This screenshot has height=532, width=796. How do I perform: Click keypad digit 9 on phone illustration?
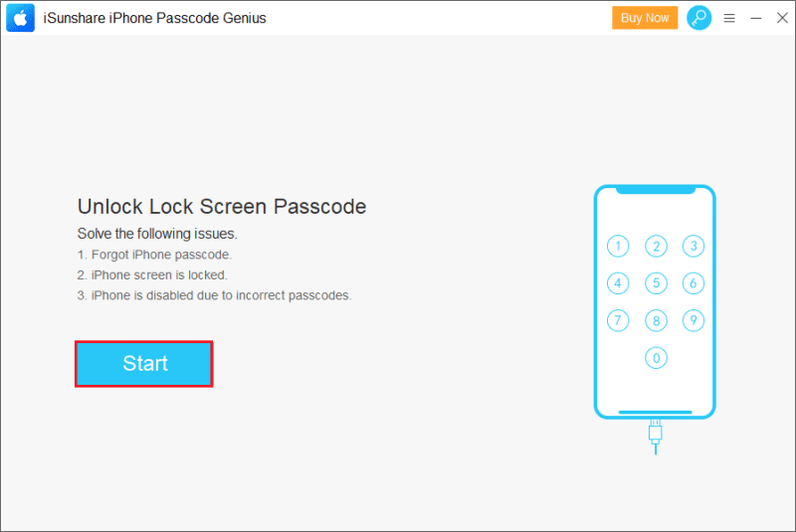coord(694,320)
